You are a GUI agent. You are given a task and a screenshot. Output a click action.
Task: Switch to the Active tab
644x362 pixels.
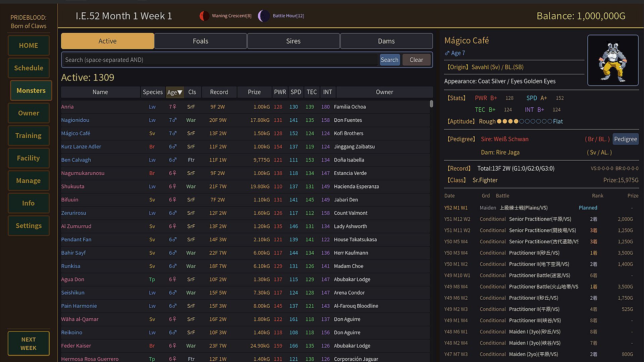(108, 41)
